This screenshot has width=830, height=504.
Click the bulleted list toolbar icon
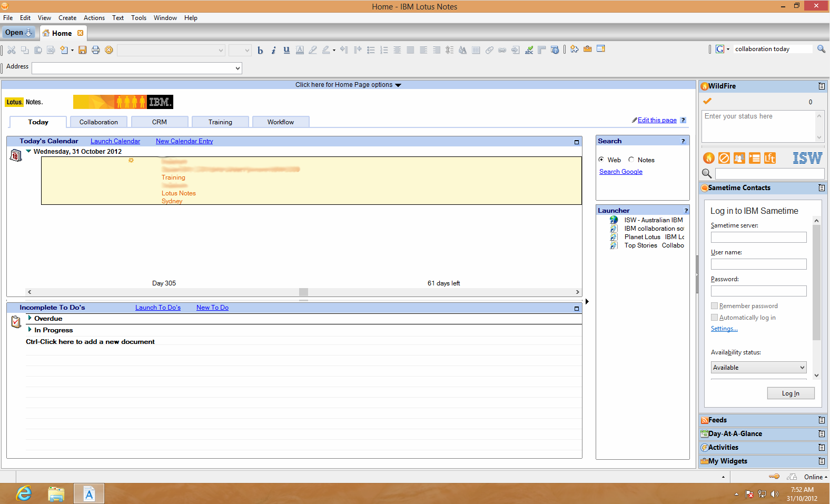(x=371, y=50)
